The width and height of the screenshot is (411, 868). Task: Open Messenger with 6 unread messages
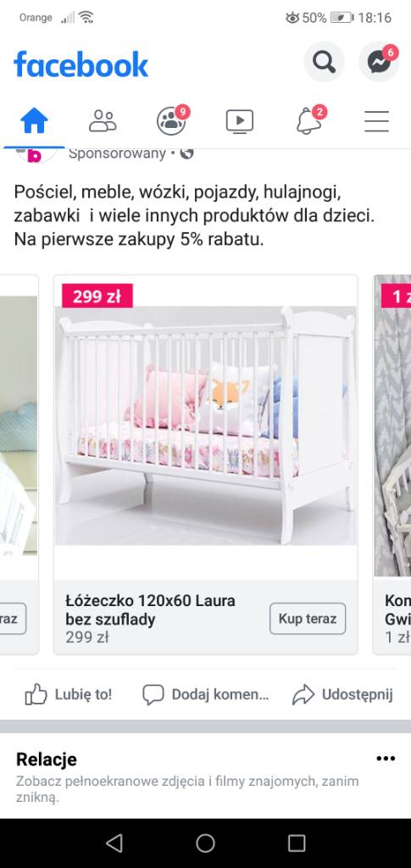pos(379,62)
